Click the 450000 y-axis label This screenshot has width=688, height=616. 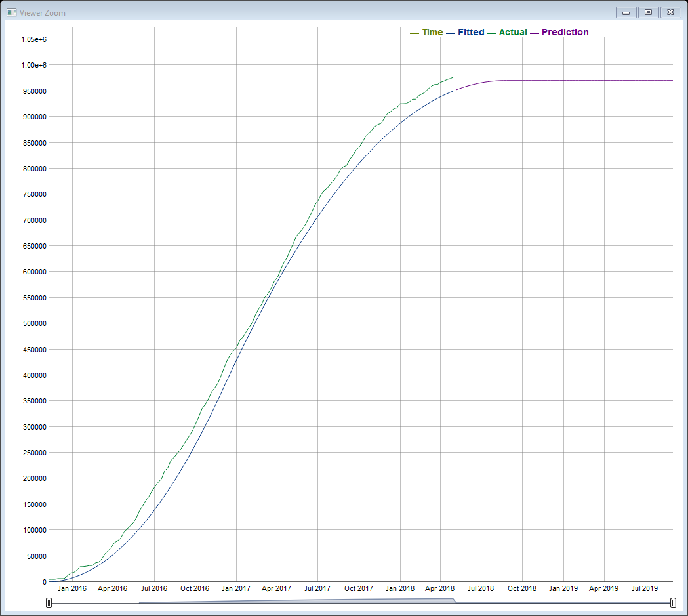[x=35, y=350]
